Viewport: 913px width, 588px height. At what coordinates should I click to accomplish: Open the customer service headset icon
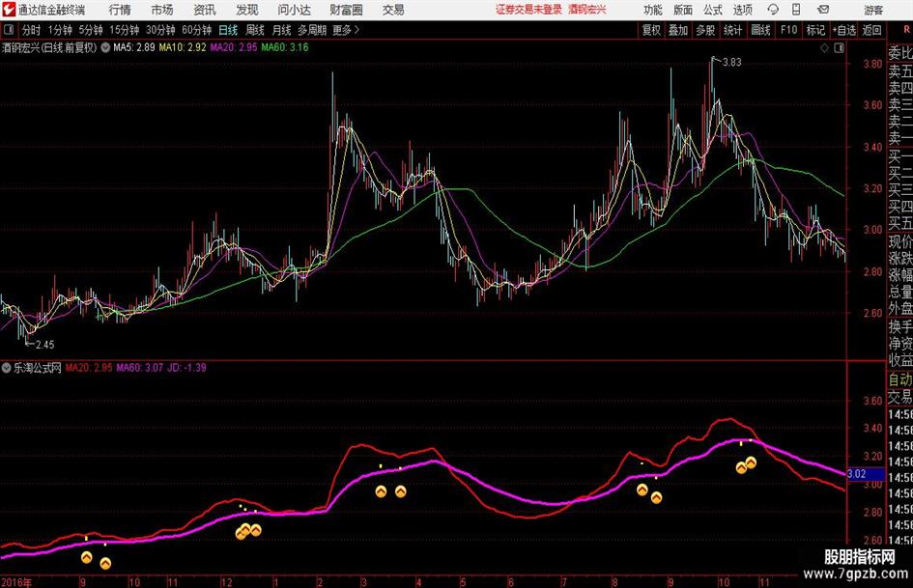pos(773,10)
